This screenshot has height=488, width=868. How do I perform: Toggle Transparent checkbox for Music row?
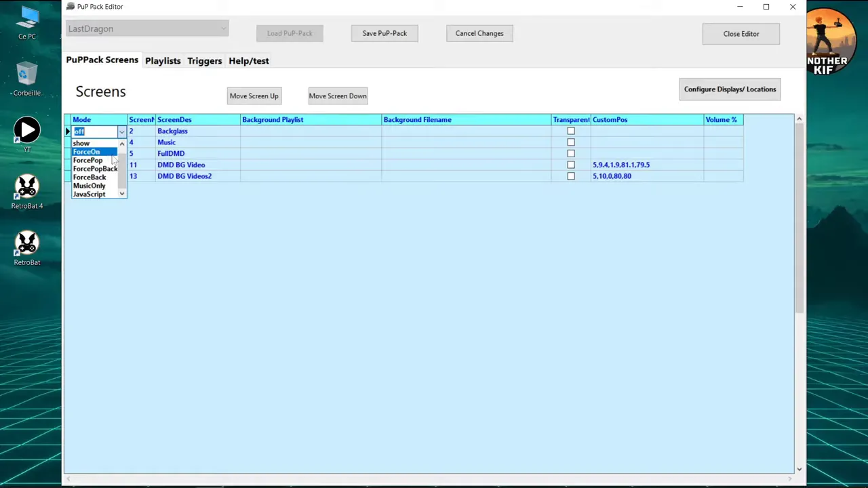(571, 142)
